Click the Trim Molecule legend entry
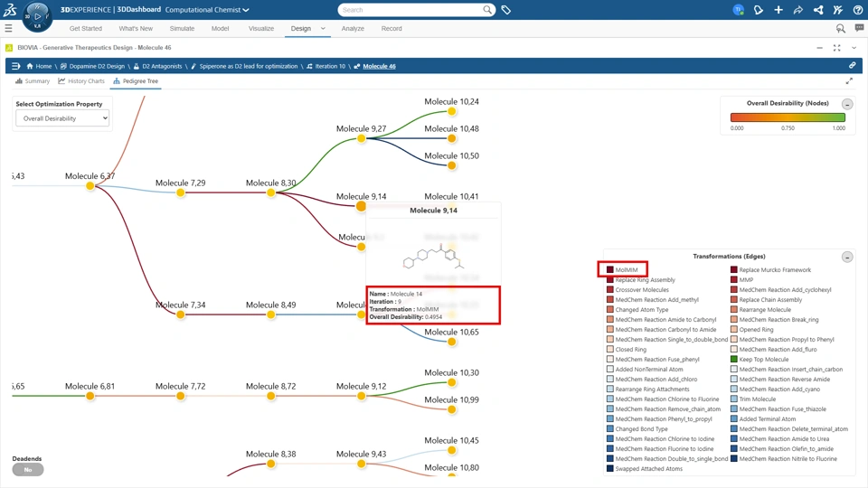This screenshot has width=868, height=488. [758, 399]
